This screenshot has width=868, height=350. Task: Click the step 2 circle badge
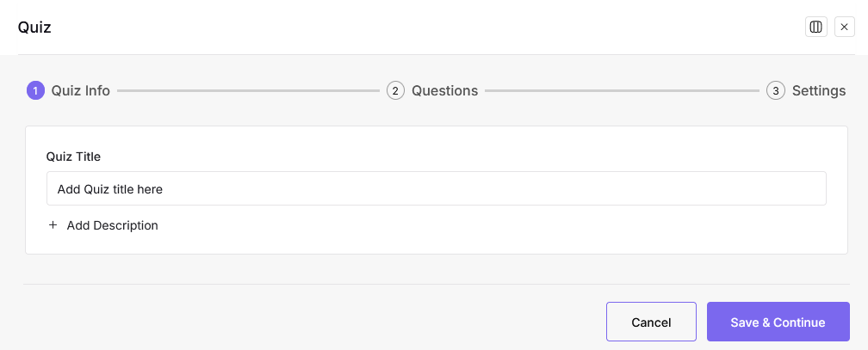coord(395,90)
